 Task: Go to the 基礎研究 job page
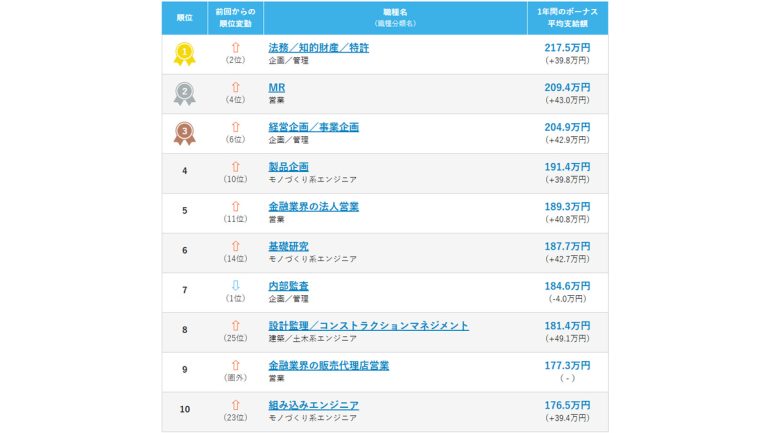point(288,246)
